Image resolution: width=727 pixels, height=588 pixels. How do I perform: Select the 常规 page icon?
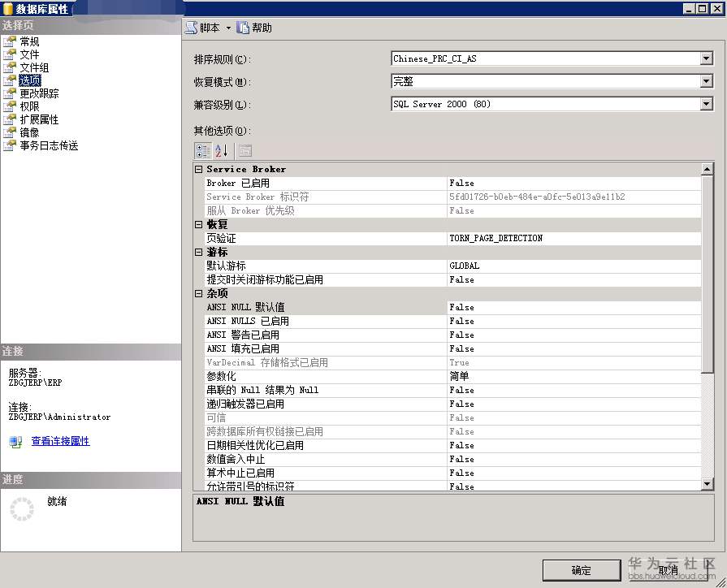tap(9, 41)
